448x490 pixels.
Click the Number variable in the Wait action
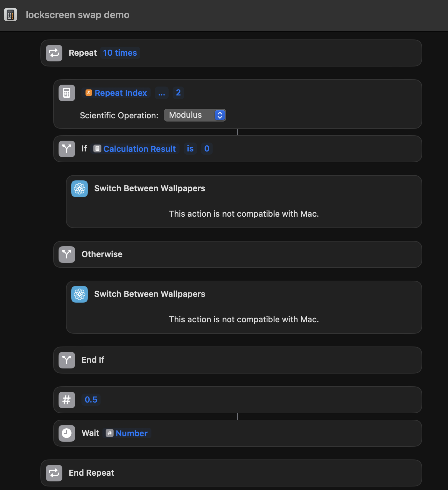click(x=127, y=433)
